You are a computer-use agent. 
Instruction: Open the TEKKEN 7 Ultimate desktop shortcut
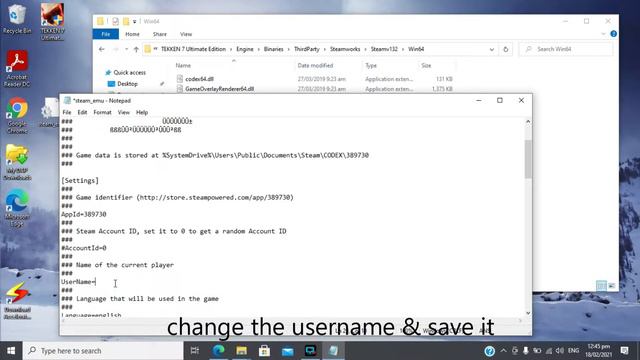tap(52, 21)
